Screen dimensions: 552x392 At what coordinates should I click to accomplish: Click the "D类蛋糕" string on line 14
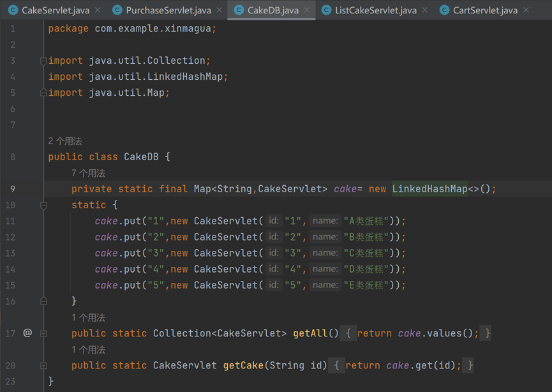366,269
